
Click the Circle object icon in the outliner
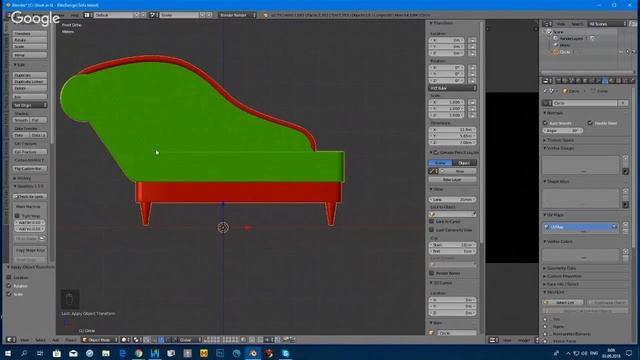tap(556, 52)
